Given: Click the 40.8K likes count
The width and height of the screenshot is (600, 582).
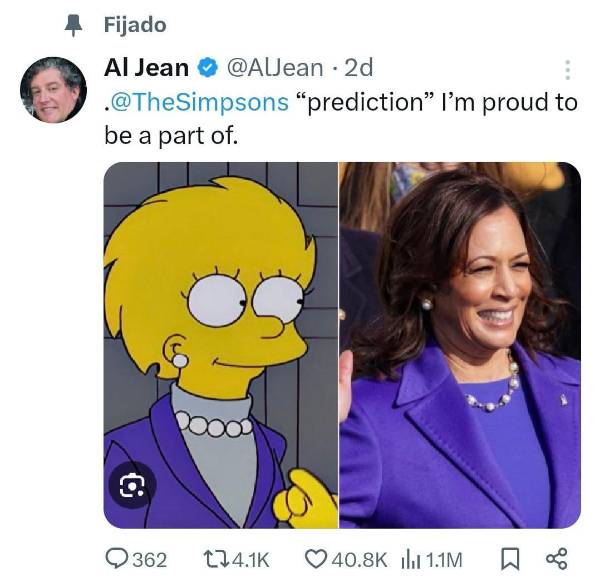Looking at the screenshot, I should (x=359, y=560).
